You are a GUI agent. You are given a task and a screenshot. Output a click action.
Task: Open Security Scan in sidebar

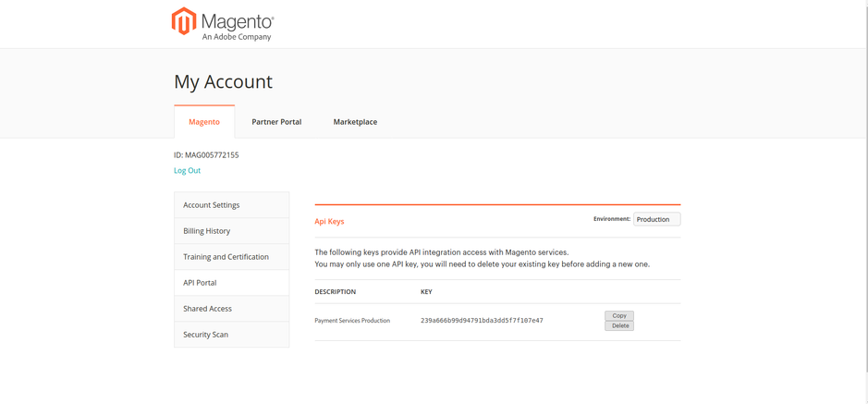point(231,335)
